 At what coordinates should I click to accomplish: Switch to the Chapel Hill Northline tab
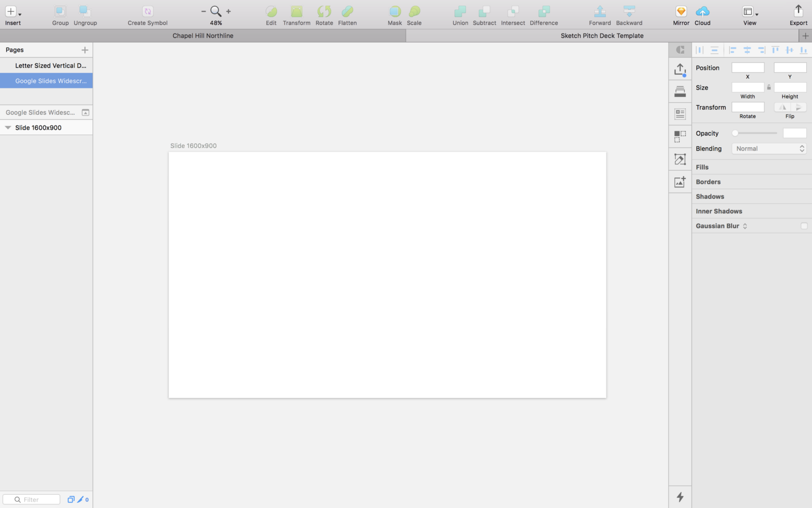[202, 36]
